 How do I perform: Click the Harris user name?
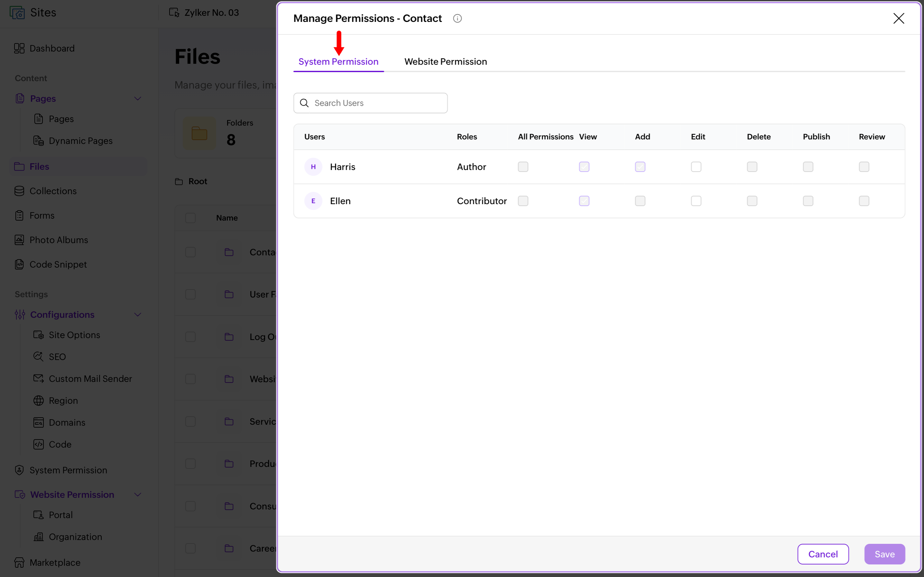342,167
